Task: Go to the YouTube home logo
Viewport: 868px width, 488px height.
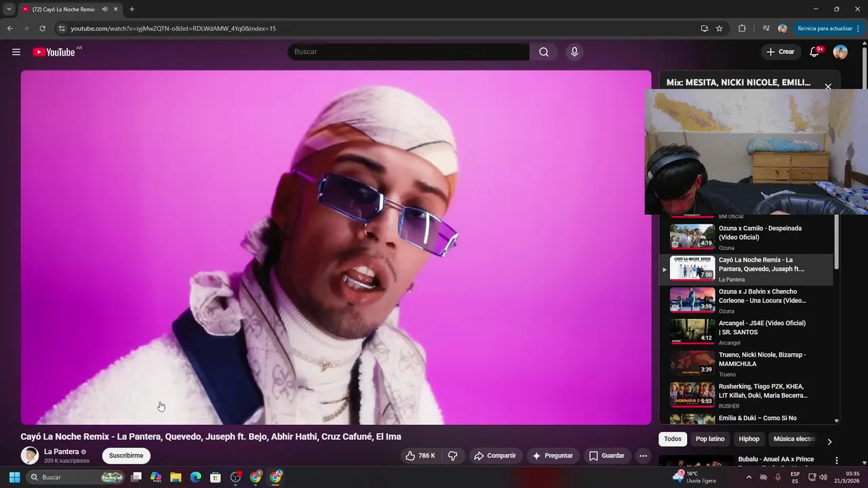Action: (x=54, y=52)
